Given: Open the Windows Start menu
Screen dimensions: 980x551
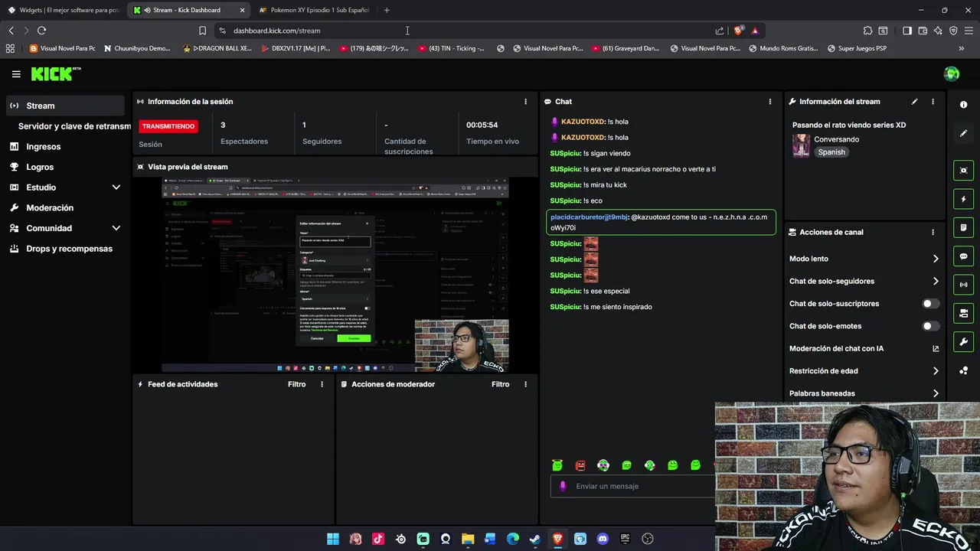Looking at the screenshot, I should click(x=333, y=539).
